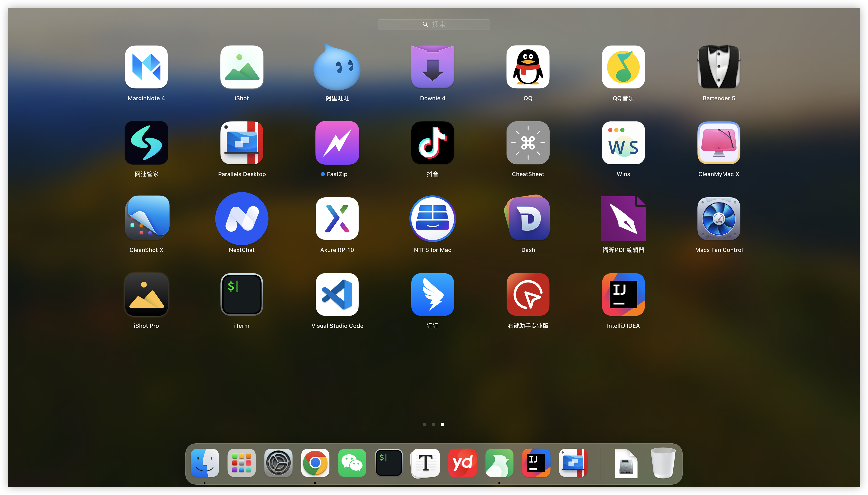Image resolution: width=868 pixels, height=495 pixels.
Task: Switch to first Launchpad page dot
Action: 424,424
